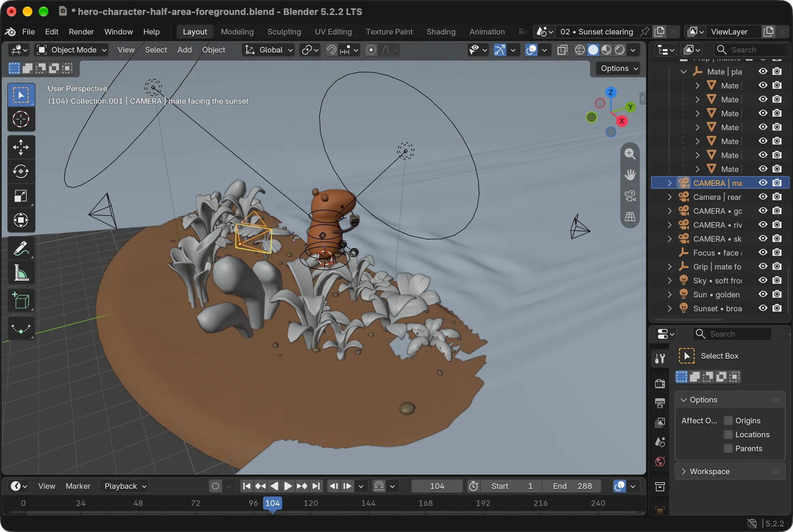Select the Cursor tool in the toolbar

[21, 119]
